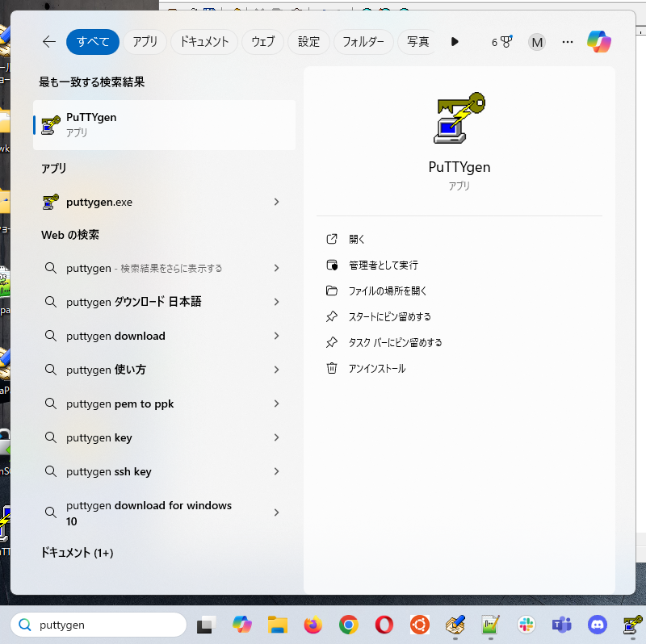Click the large PuTTYgen preview icon
646x644 pixels.
pyautogui.click(x=459, y=118)
